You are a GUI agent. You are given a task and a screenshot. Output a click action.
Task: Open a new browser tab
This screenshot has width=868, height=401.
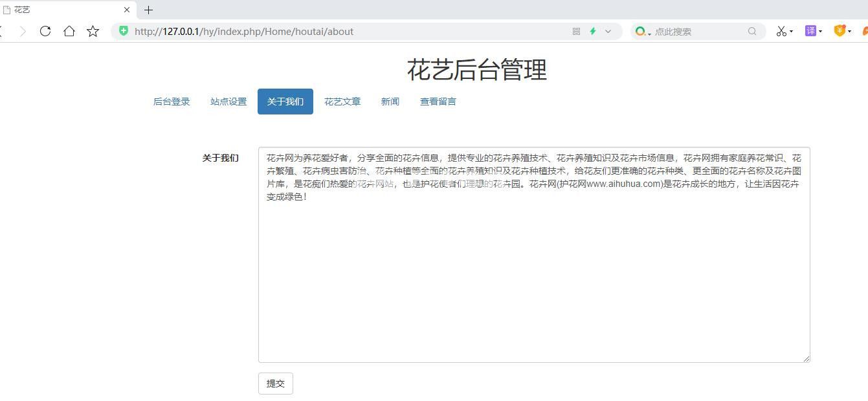click(x=148, y=10)
